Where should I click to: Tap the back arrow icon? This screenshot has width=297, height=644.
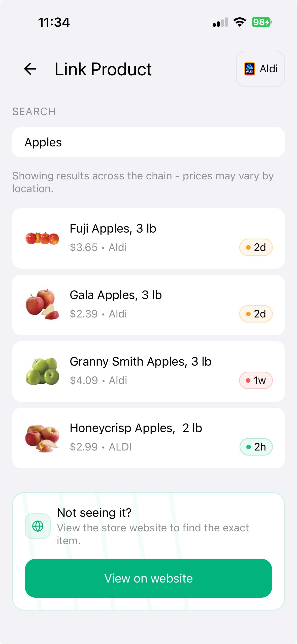point(30,69)
